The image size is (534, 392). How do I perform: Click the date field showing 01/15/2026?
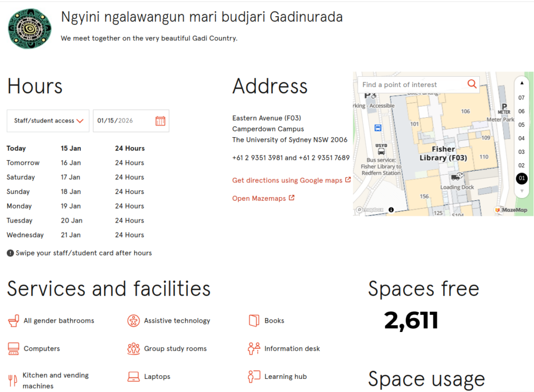click(123, 121)
